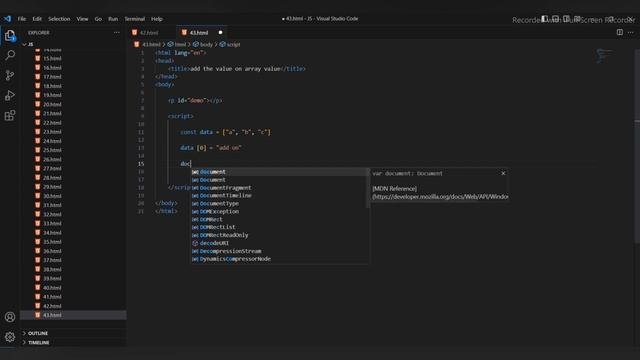Select the DecompressionStream suggestion
This screenshot has width=640, height=360.
point(280,251)
